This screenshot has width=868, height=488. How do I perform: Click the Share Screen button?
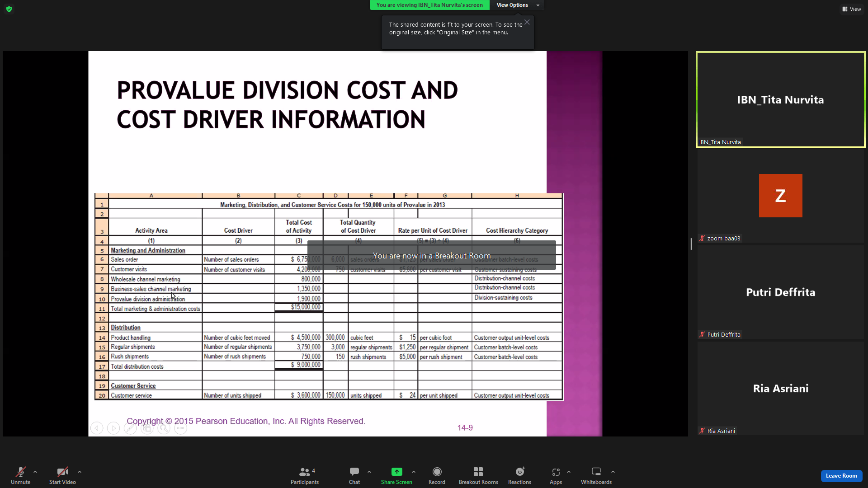(x=396, y=475)
